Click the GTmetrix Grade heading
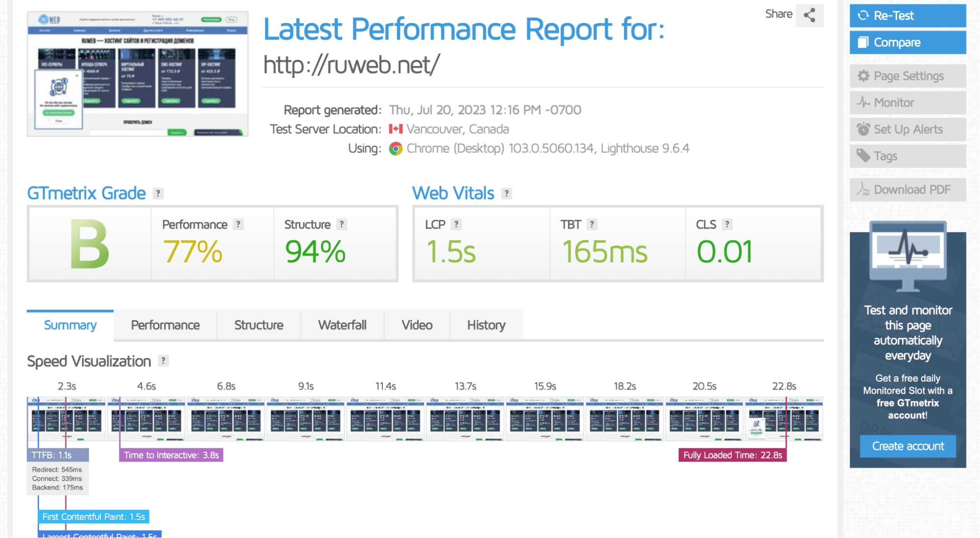This screenshot has height=538, width=980. pos(86,193)
